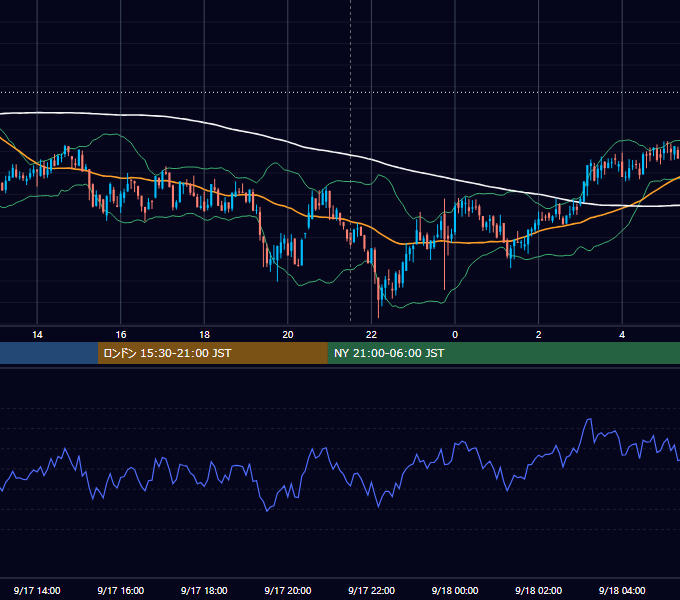
Task: Click the ロンドン 15:30-21:00 JST session band
Action: pos(212,353)
